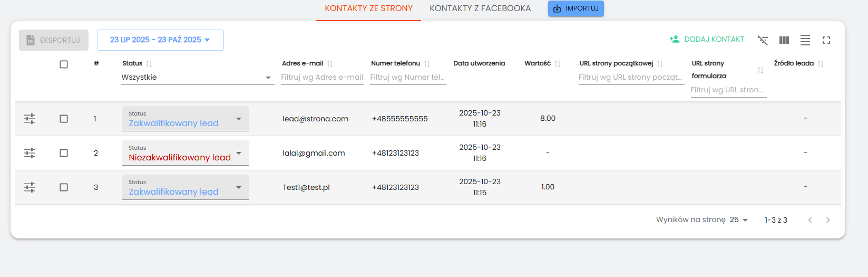Select all rows with header checkbox
868x277 pixels.
[x=64, y=64]
